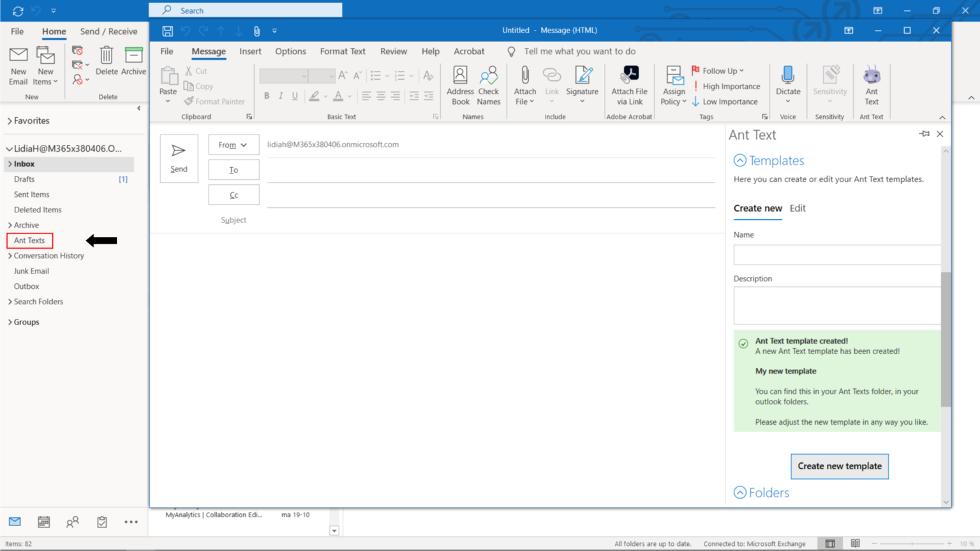Open the Signature menu icon
This screenshot has height=551, width=980.
[582, 85]
